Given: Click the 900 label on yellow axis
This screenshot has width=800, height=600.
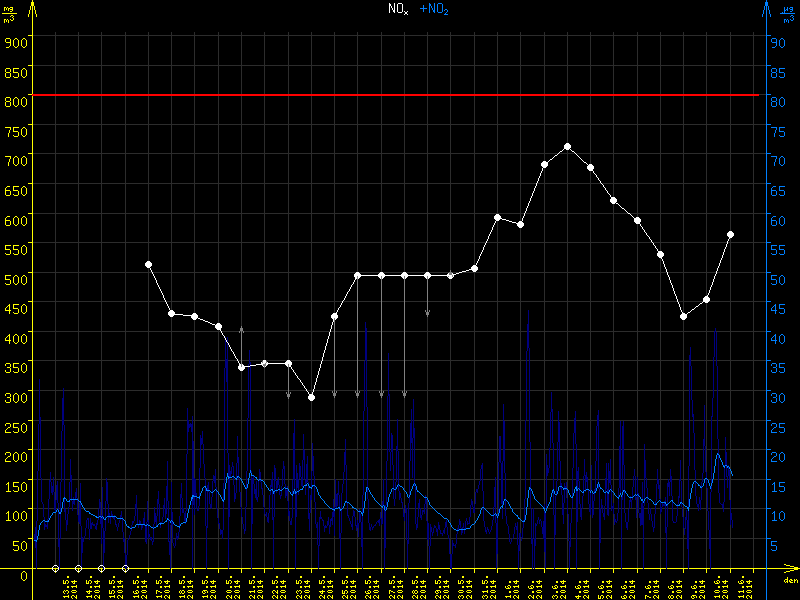Looking at the screenshot, I should [15, 42].
